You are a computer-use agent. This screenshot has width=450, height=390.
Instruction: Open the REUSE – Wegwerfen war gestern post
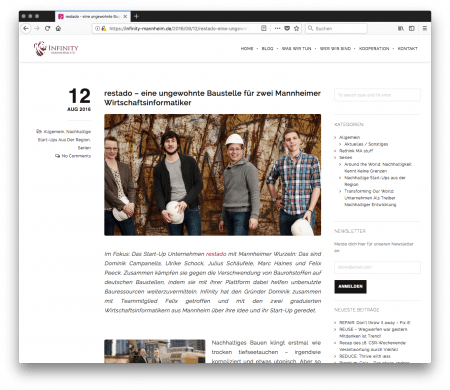point(373,332)
